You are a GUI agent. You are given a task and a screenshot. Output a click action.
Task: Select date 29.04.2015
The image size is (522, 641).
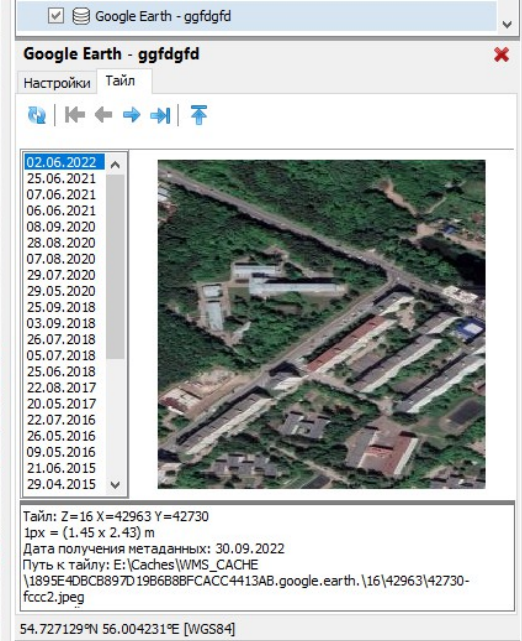point(61,484)
